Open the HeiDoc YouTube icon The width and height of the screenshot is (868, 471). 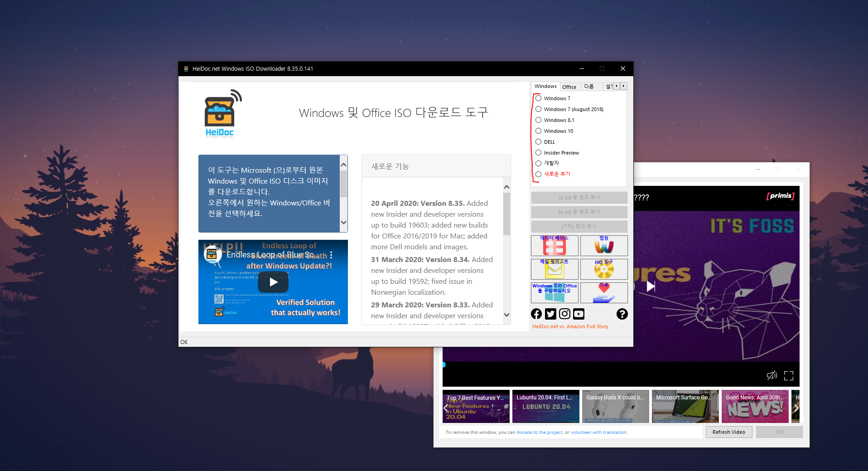click(x=579, y=314)
